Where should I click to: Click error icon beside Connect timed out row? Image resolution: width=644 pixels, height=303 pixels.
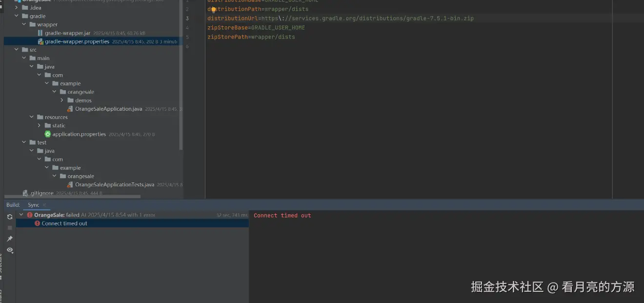point(38,223)
